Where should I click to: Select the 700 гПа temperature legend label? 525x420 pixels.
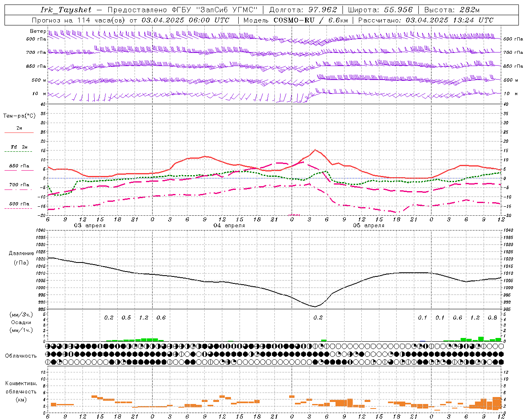pyautogui.click(x=19, y=185)
